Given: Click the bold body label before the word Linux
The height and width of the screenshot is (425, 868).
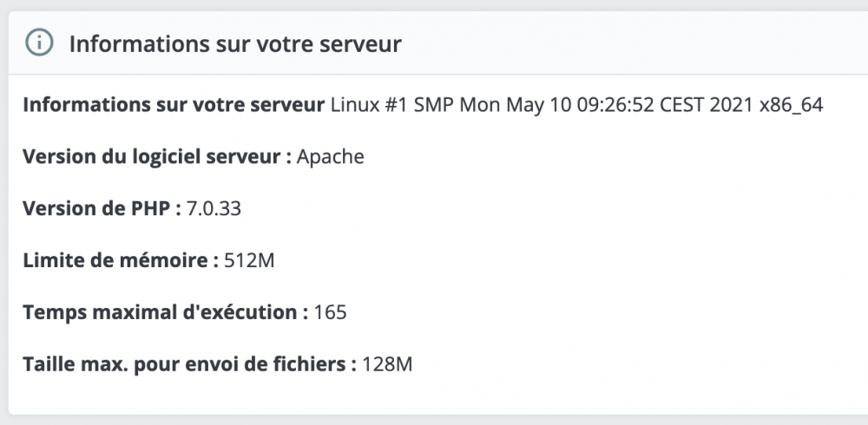Looking at the screenshot, I should click(x=174, y=105).
